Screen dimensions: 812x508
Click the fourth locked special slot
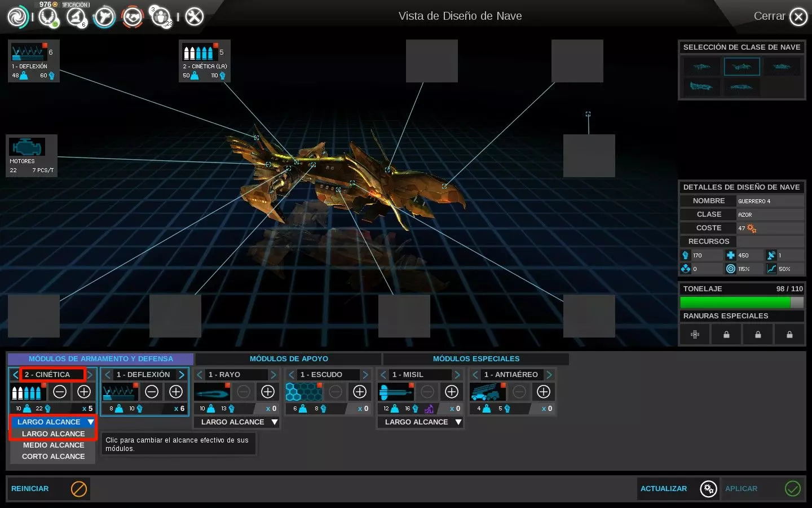click(x=789, y=335)
